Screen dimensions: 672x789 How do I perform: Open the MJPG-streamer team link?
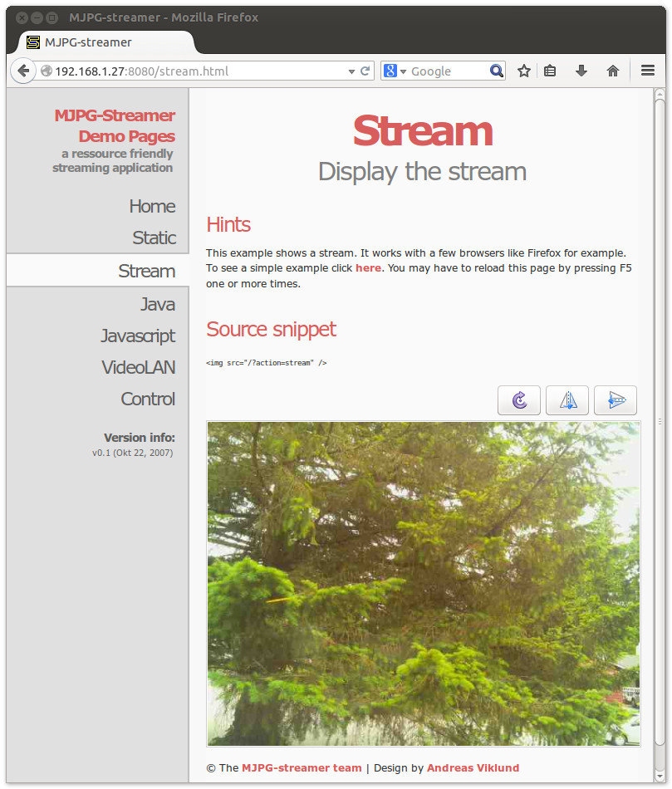[302, 768]
